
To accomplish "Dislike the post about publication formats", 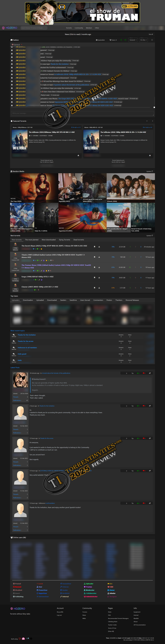I will pos(144,373).
